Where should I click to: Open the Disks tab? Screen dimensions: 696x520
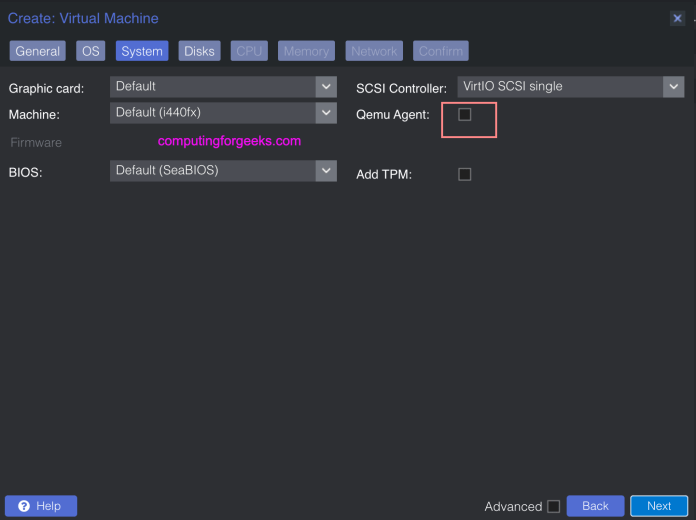(199, 51)
